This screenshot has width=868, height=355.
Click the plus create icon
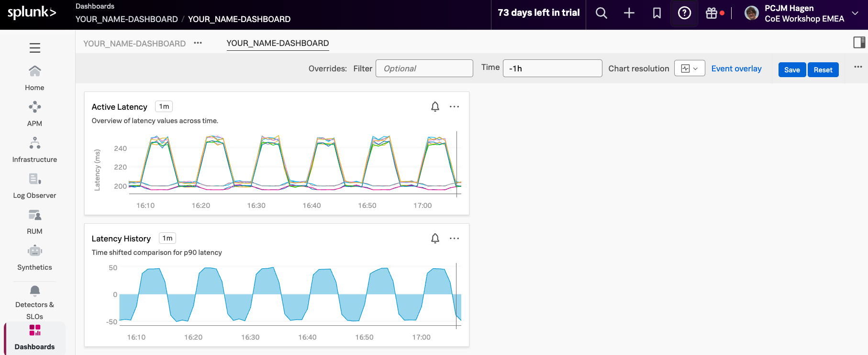click(x=629, y=13)
